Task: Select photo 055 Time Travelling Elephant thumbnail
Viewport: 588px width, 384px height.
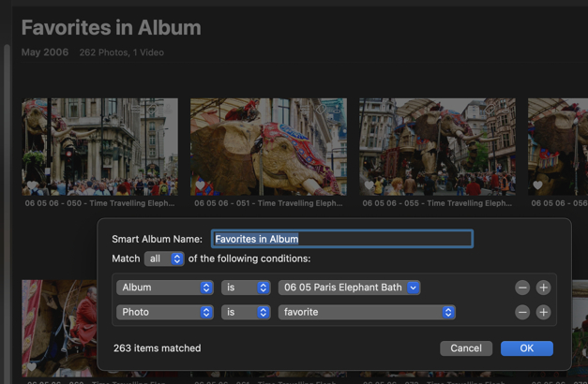Action: [x=437, y=147]
